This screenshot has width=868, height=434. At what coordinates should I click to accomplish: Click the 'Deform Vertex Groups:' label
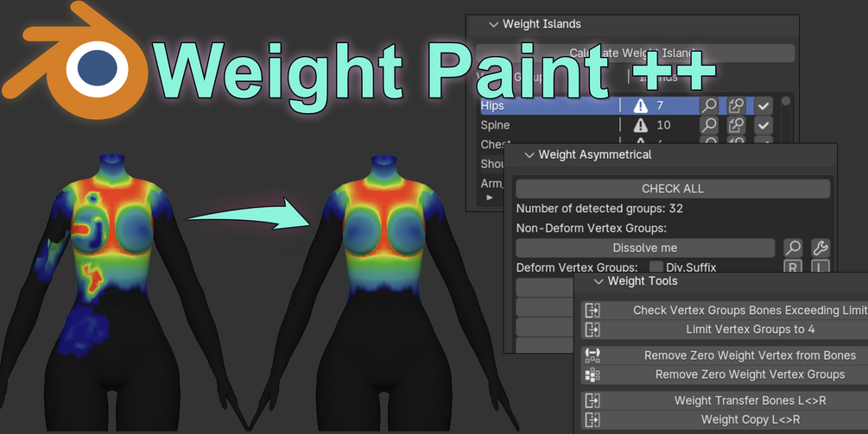tap(577, 267)
